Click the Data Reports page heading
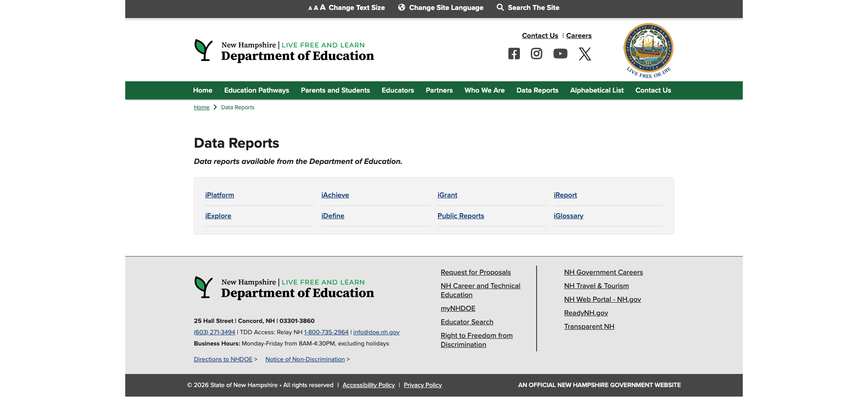 pyautogui.click(x=236, y=143)
